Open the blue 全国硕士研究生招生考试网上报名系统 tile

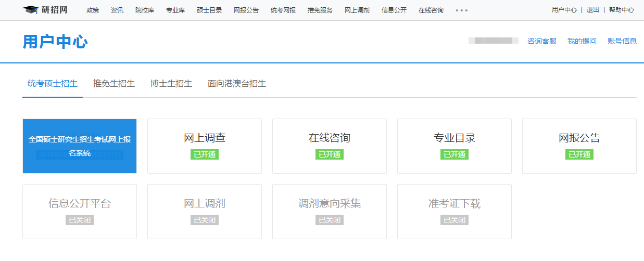(80, 146)
